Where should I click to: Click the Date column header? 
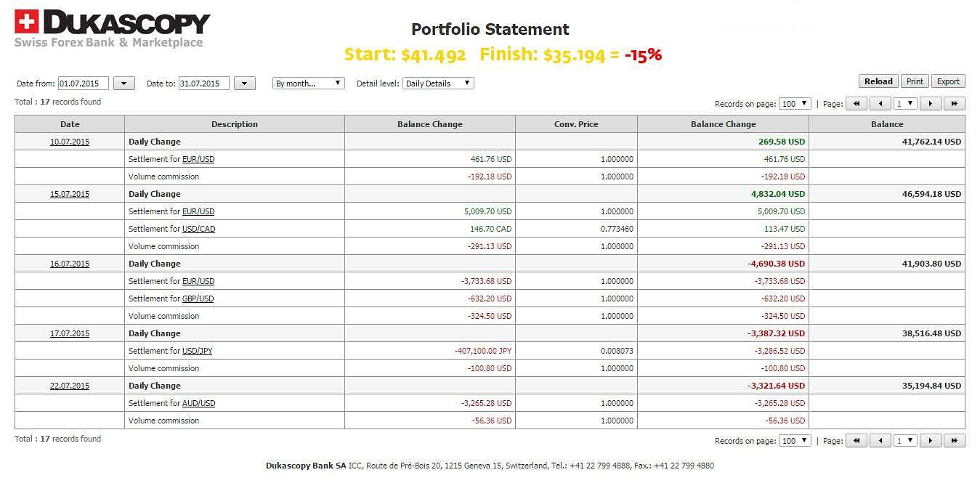70,124
